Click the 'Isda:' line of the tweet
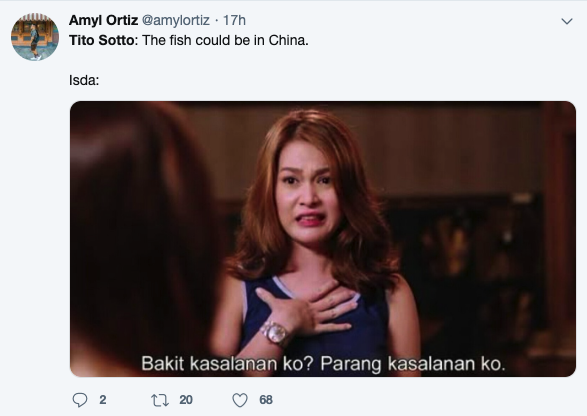The width and height of the screenshot is (587, 416). coord(84,80)
